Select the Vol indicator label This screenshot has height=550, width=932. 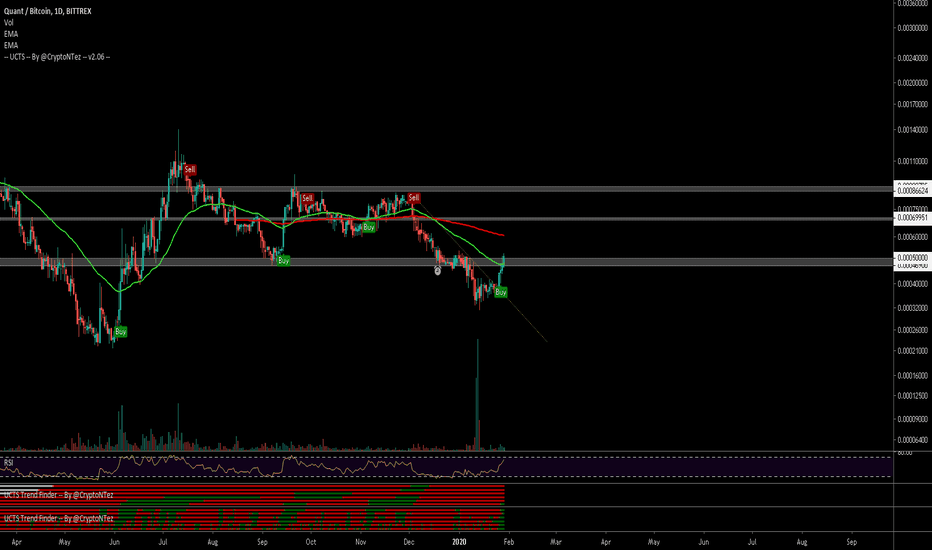(9, 23)
